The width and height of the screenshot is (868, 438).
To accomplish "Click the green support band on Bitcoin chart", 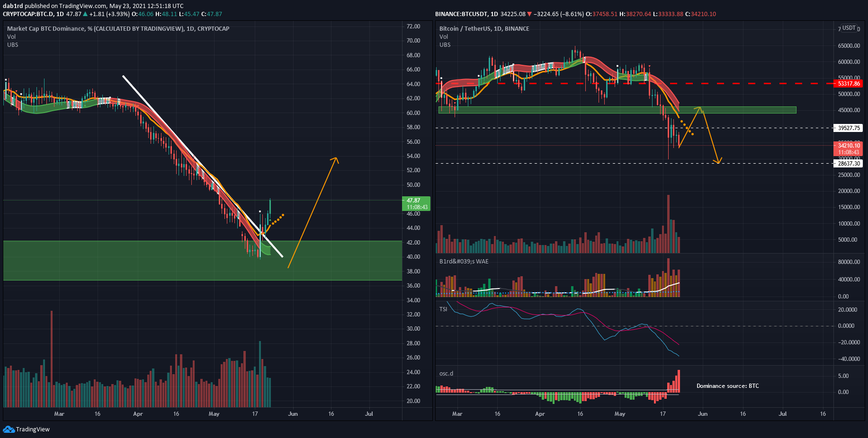I will [x=617, y=110].
